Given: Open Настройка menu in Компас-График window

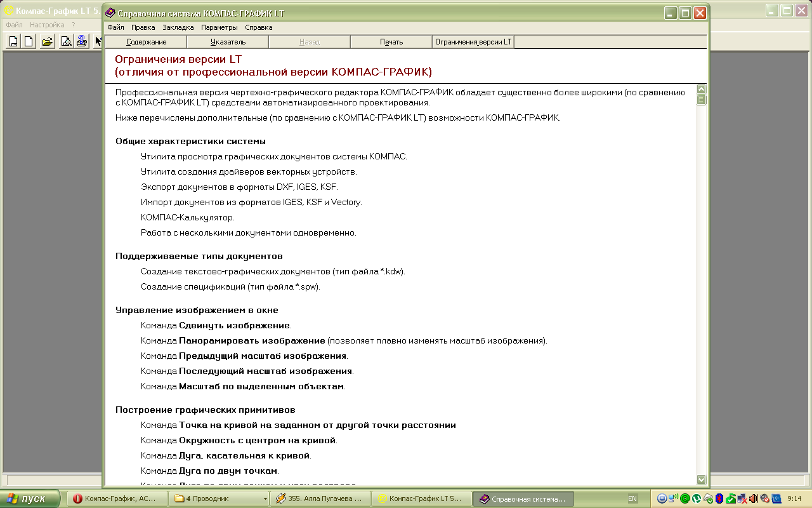Looking at the screenshot, I should (x=47, y=25).
